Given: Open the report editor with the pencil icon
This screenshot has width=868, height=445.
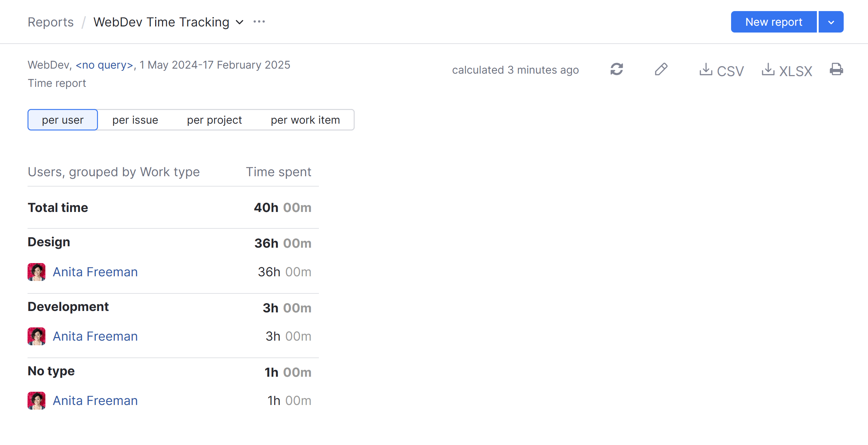Looking at the screenshot, I should tap(661, 69).
